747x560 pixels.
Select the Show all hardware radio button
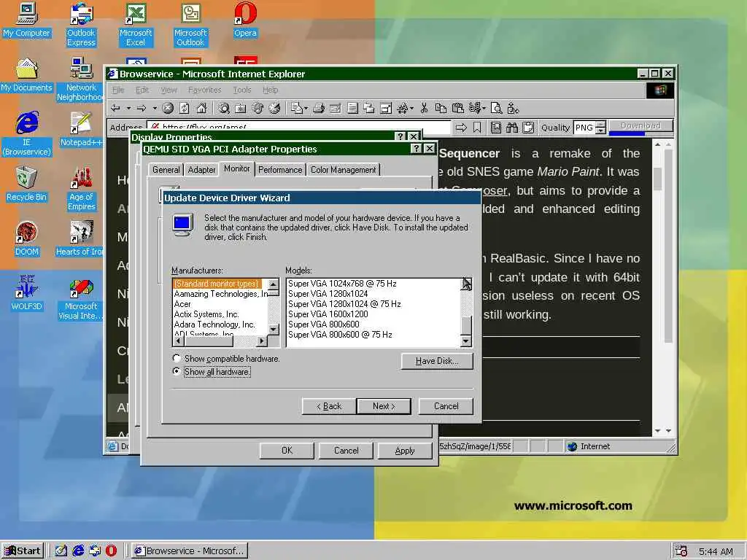177,371
